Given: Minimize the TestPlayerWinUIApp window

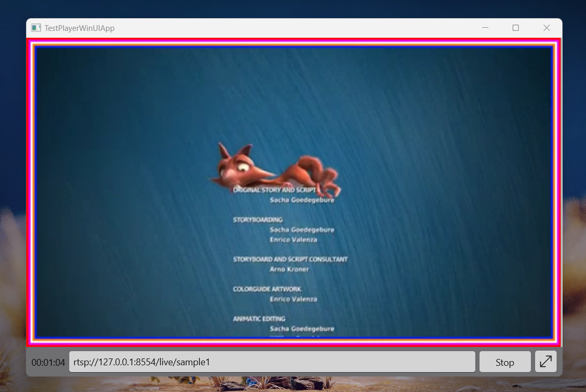Looking at the screenshot, I should point(485,28).
